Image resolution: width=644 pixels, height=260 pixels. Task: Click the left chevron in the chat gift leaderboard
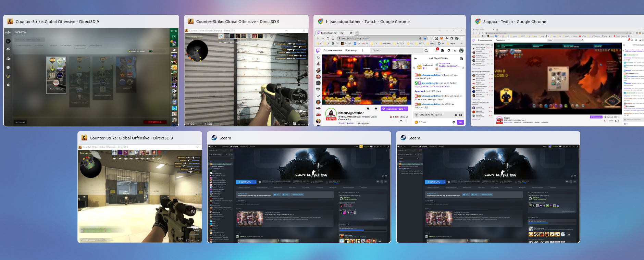414,68
